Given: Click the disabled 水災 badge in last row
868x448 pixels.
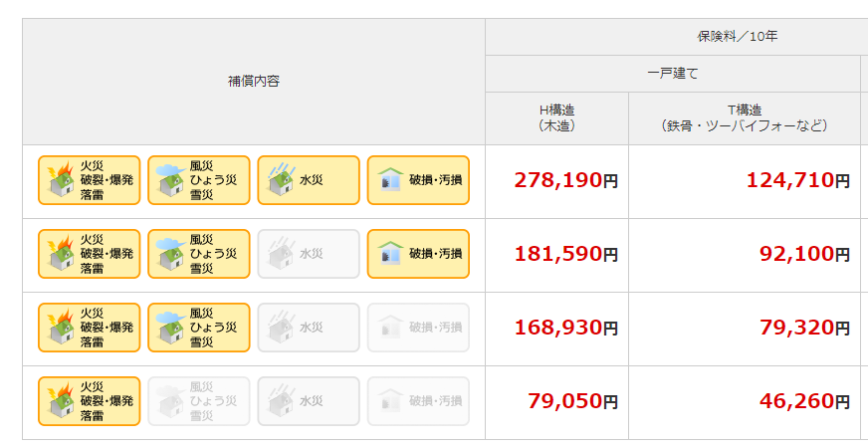Looking at the screenshot, I should click(x=309, y=401).
